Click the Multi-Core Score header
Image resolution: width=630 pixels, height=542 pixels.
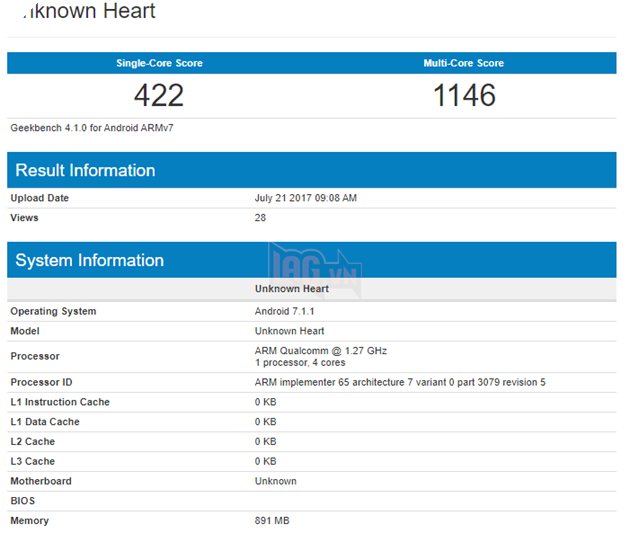tap(463, 63)
